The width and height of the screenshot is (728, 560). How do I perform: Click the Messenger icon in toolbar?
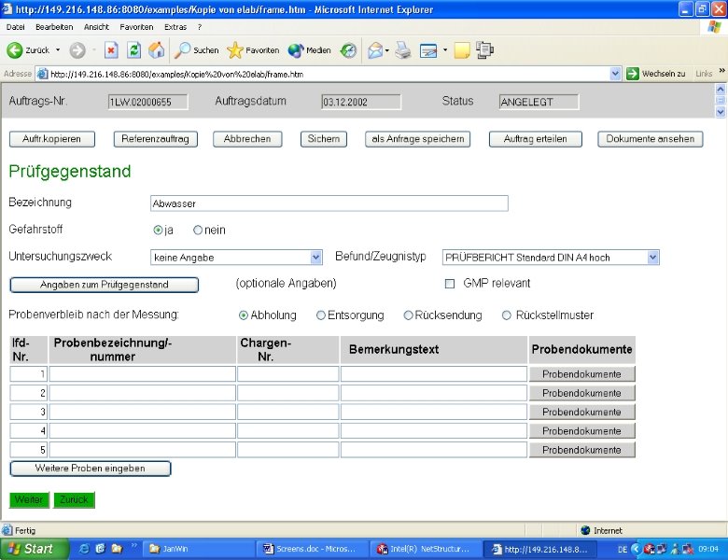pos(485,50)
